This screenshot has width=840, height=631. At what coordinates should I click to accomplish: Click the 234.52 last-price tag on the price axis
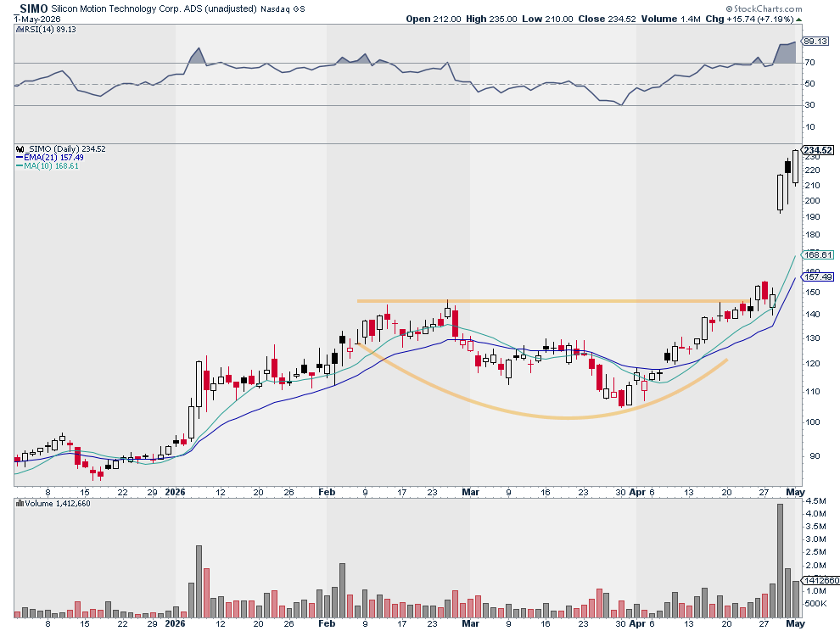818,150
